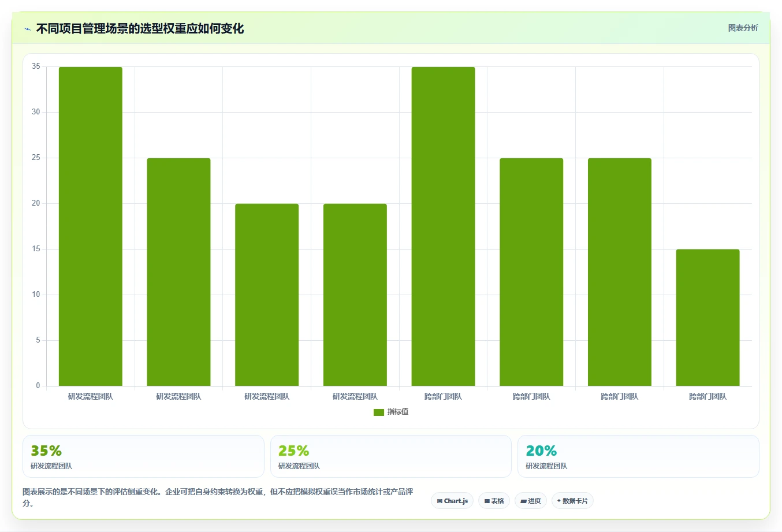Toggle the green 指标值 legend swatch
The image size is (782, 532).
379,412
